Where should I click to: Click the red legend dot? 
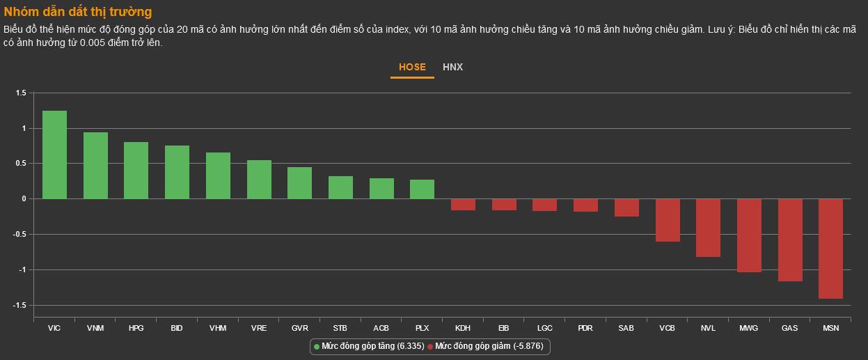coord(430,346)
